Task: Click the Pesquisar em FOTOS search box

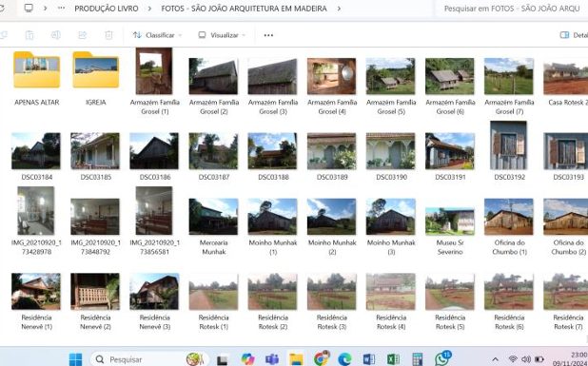Action: point(512,9)
